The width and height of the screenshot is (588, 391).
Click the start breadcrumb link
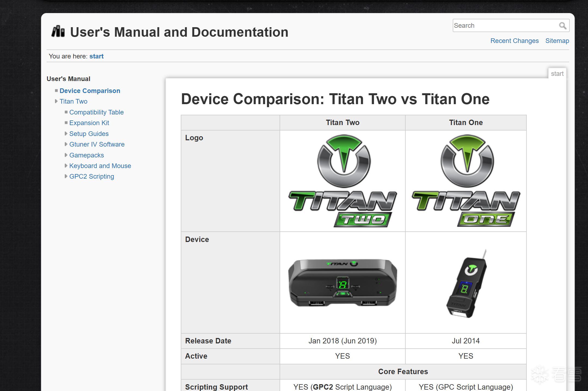pyautogui.click(x=96, y=56)
